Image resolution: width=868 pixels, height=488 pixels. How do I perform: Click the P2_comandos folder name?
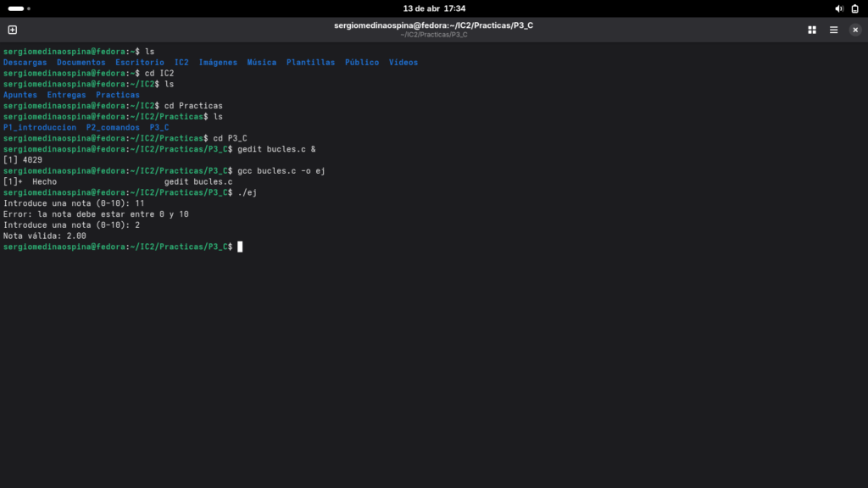113,127
